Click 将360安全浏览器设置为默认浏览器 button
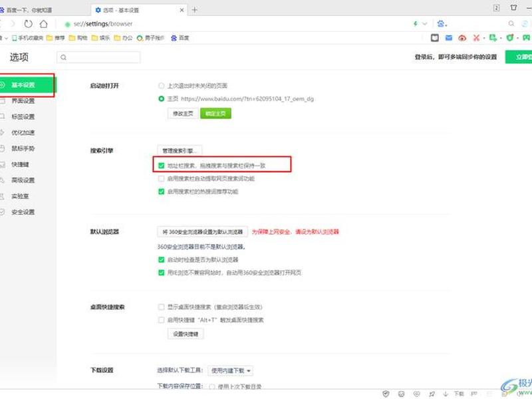This screenshot has width=532, height=399. click(203, 231)
